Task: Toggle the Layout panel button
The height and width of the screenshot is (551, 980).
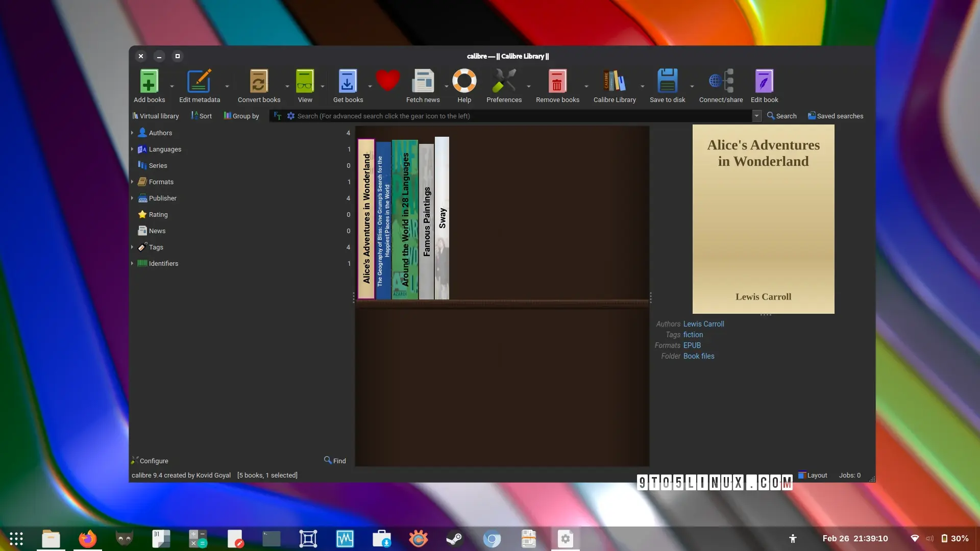Action: (813, 475)
